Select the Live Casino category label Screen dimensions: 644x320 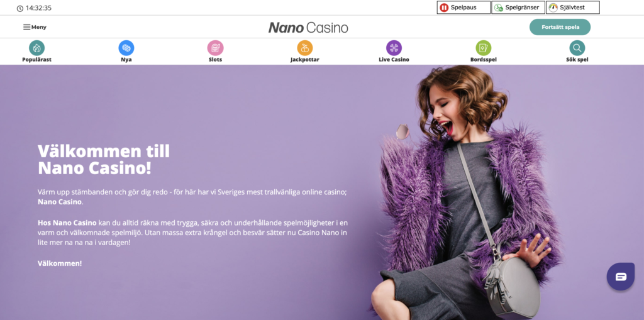point(394,60)
